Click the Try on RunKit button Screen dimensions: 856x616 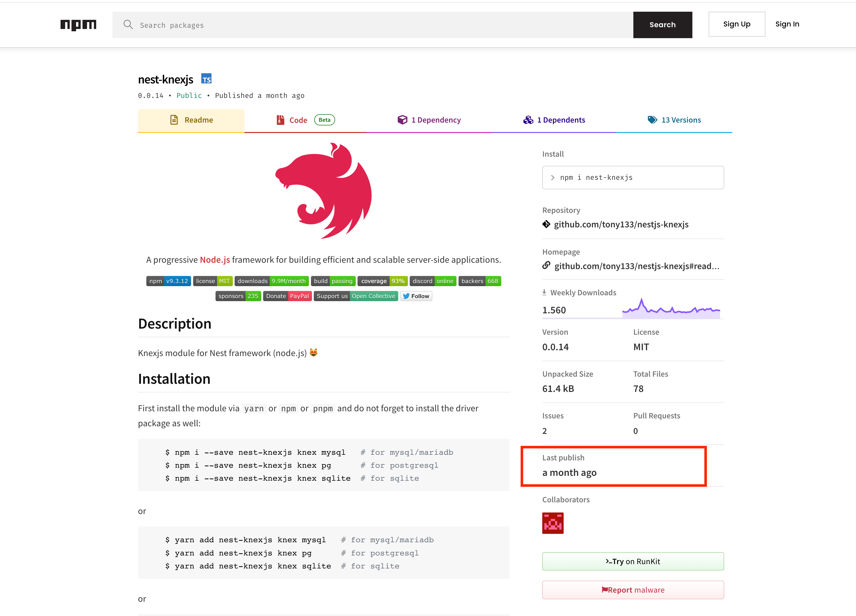[x=633, y=561]
